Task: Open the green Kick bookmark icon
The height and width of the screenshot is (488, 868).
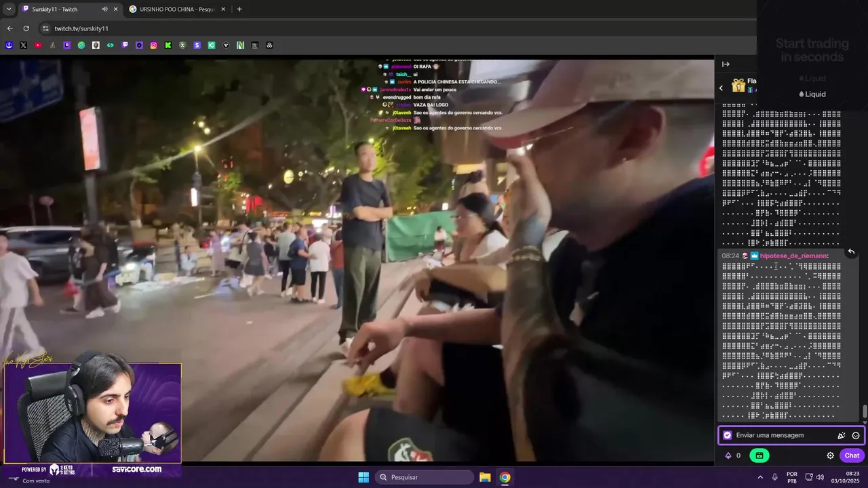Action: [x=168, y=45]
